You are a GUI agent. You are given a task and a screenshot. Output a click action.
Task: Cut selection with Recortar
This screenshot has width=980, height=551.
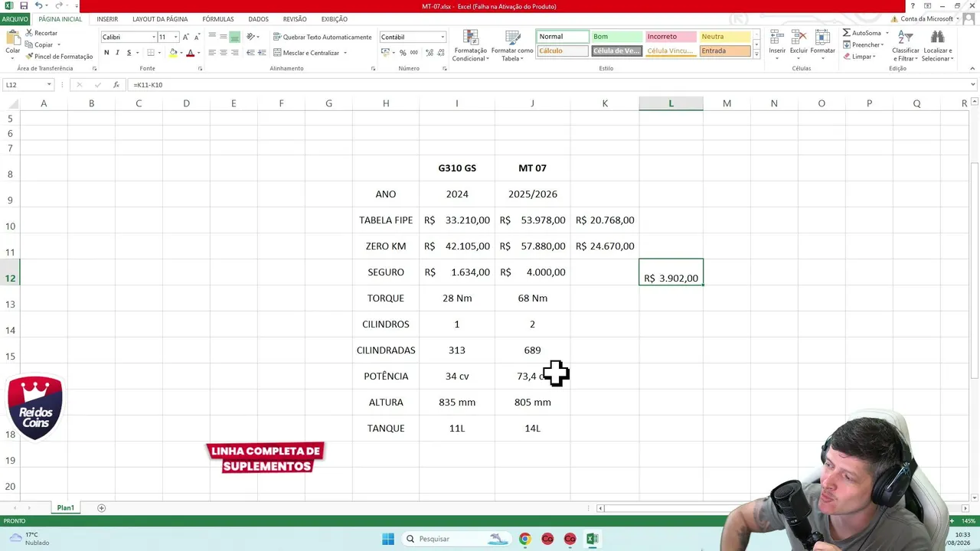41,33
